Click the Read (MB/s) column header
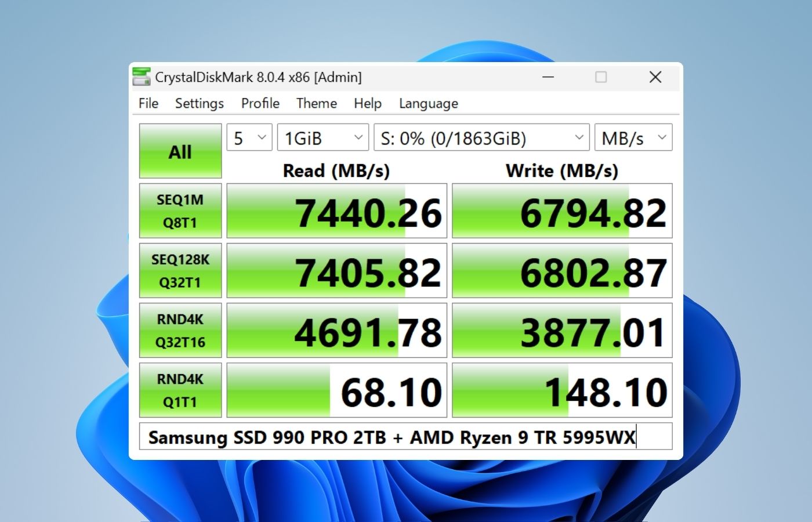Image resolution: width=812 pixels, height=522 pixels. tap(336, 171)
